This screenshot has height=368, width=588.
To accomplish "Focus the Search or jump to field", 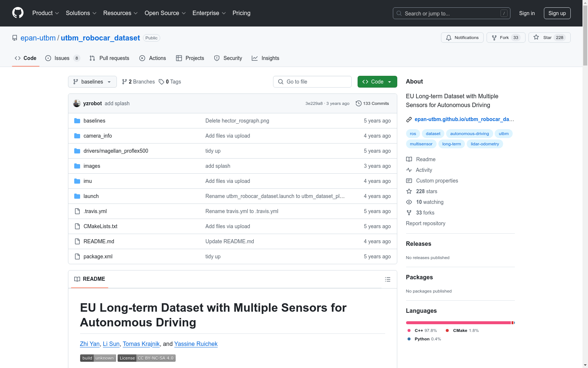I will 452,13.
